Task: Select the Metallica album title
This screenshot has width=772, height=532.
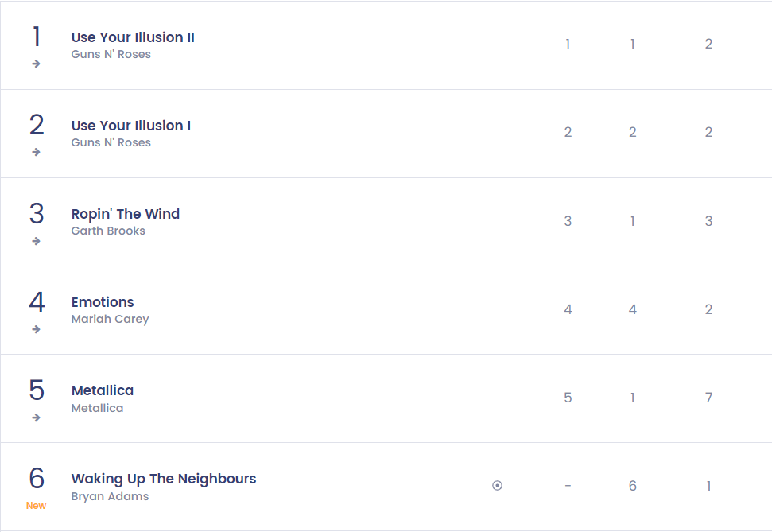Action: coord(103,390)
